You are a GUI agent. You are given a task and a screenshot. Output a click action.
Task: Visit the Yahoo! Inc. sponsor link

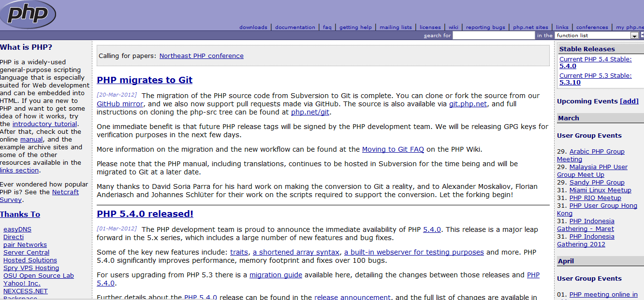(x=22, y=284)
